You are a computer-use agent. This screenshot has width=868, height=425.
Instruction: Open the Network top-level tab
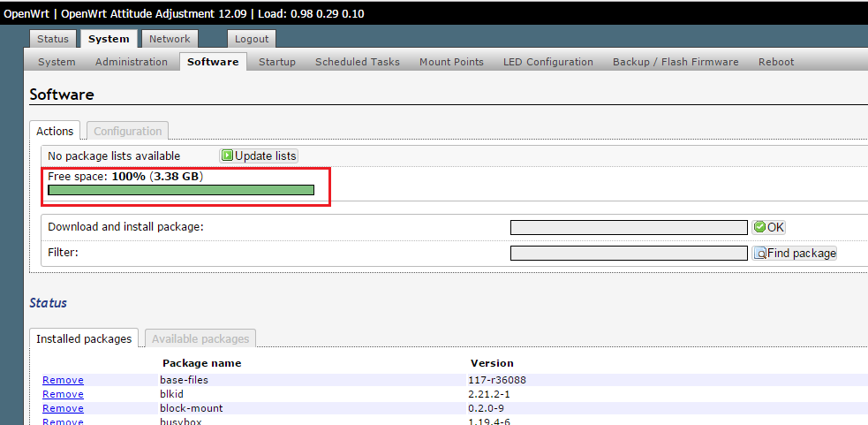[170, 39]
